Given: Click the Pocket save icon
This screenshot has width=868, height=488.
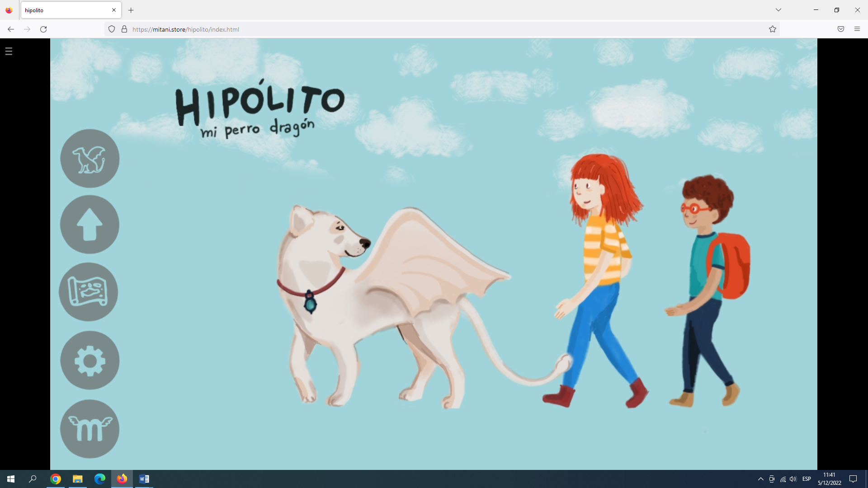Looking at the screenshot, I should [x=841, y=29].
